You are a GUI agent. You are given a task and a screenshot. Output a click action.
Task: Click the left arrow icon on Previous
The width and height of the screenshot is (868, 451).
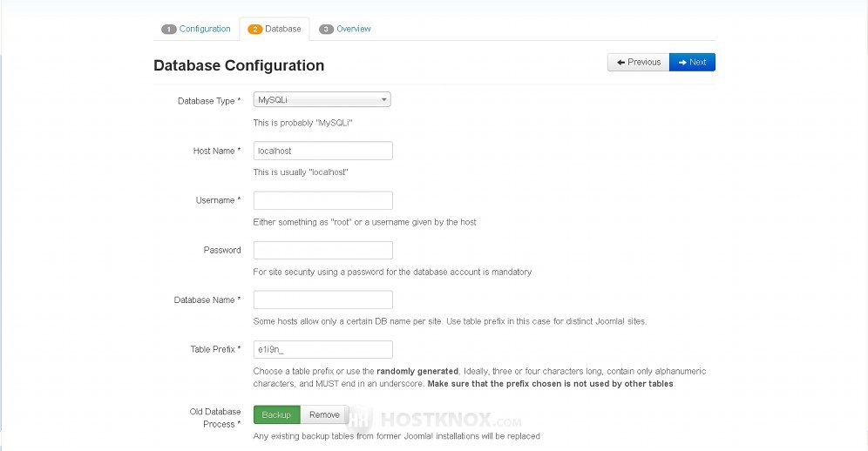tap(620, 63)
